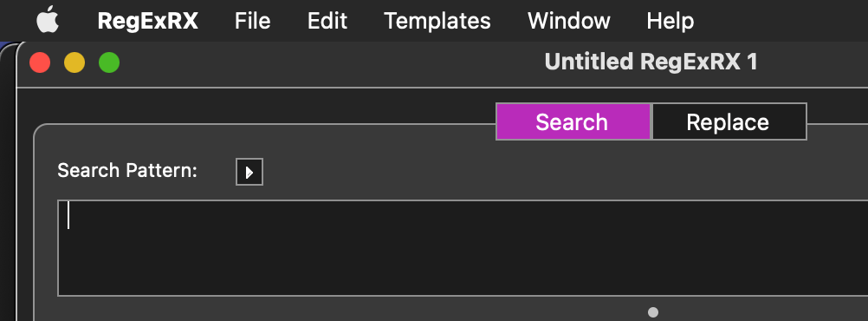Click the empty menu bar area right of Help

(781, 21)
